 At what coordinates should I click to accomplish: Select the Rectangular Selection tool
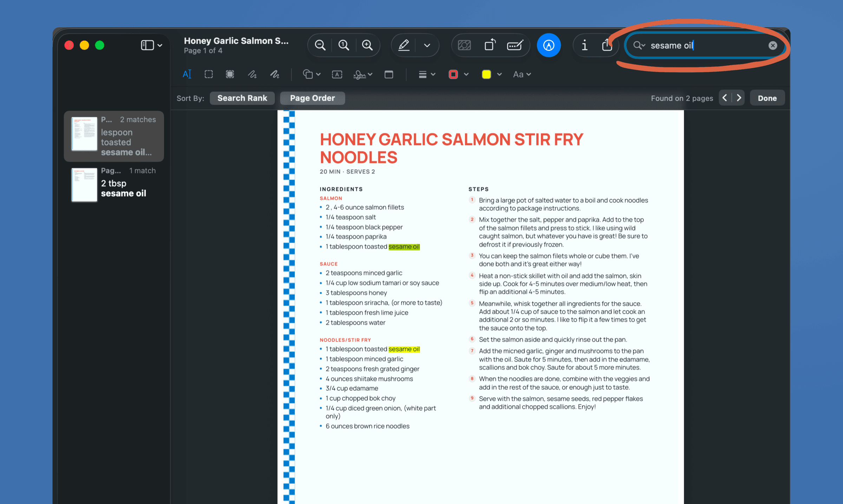tap(209, 74)
